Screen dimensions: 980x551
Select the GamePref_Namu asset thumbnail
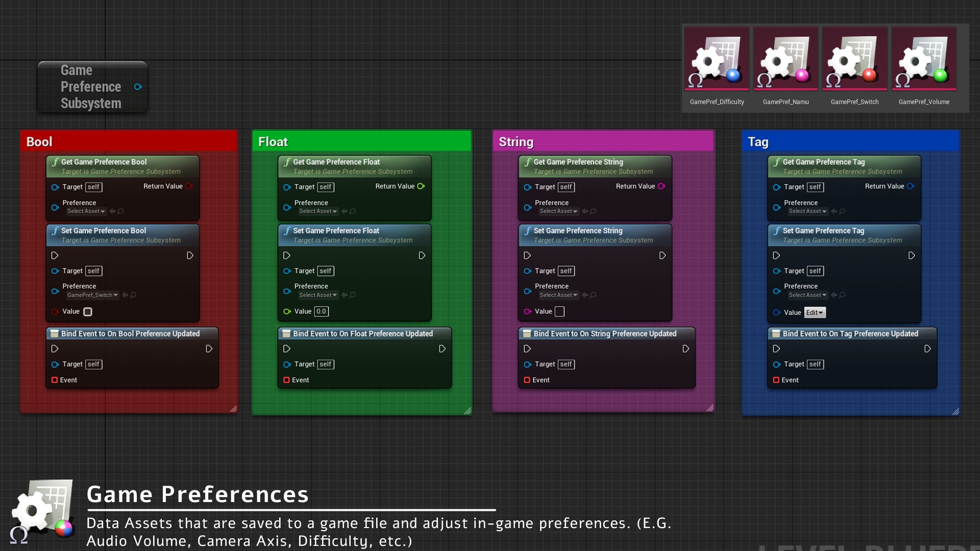pos(786,59)
